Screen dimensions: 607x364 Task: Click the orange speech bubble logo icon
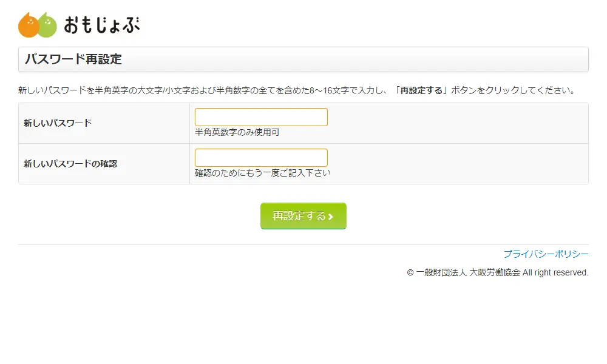point(29,25)
